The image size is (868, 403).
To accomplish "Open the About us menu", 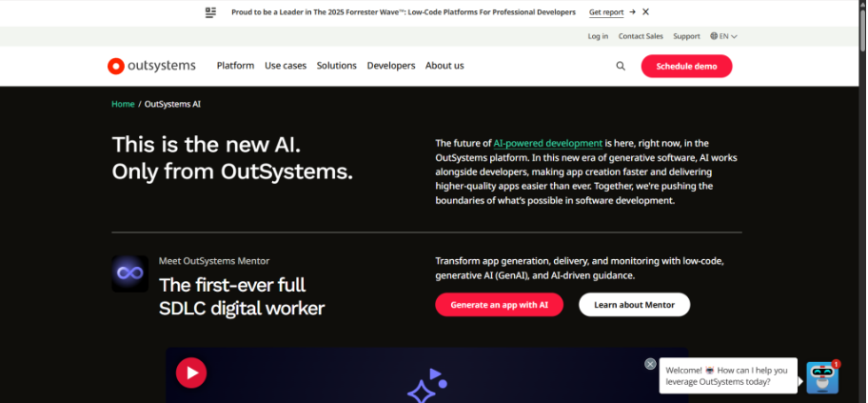I will click(x=444, y=66).
